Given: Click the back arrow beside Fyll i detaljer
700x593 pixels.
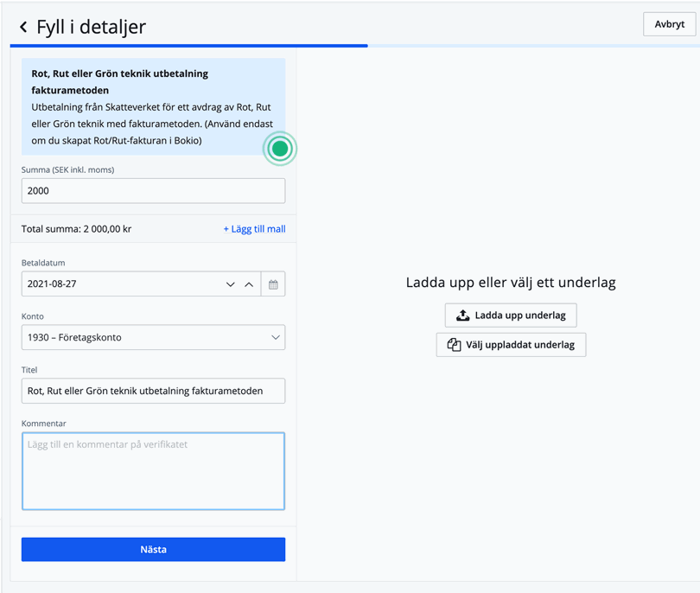Looking at the screenshot, I should (23, 28).
